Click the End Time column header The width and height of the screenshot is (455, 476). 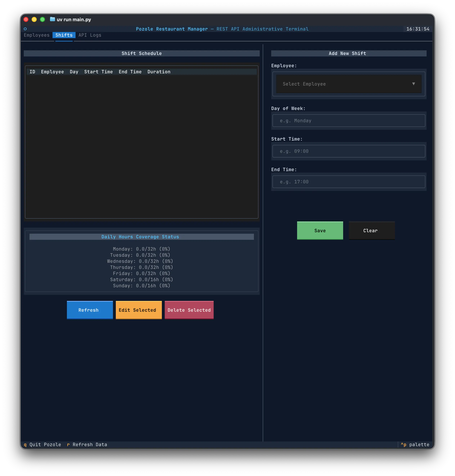130,72
